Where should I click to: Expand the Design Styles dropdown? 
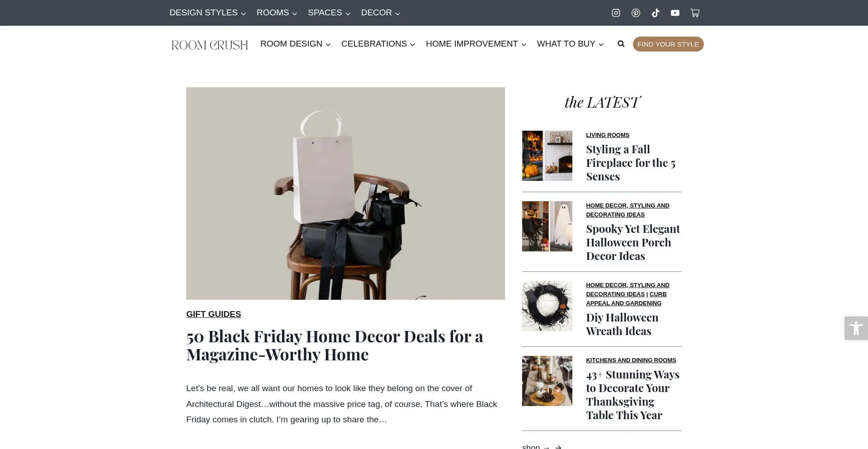coord(208,13)
